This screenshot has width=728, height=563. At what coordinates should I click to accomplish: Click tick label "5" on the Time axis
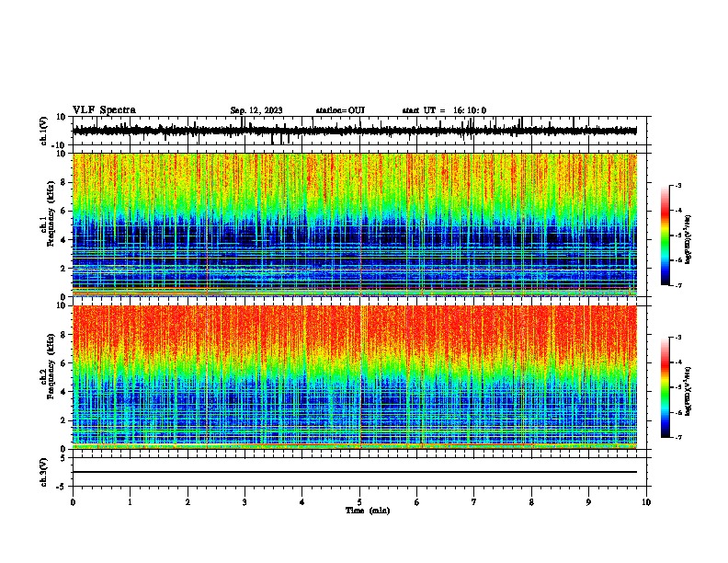tap(359, 502)
